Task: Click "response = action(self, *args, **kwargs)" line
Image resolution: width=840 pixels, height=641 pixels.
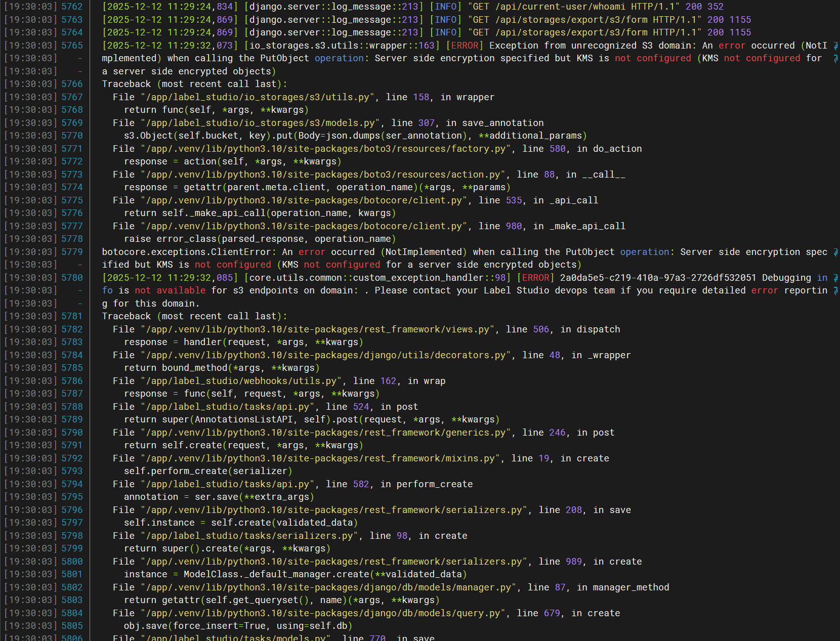Action: pyautogui.click(x=233, y=161)
